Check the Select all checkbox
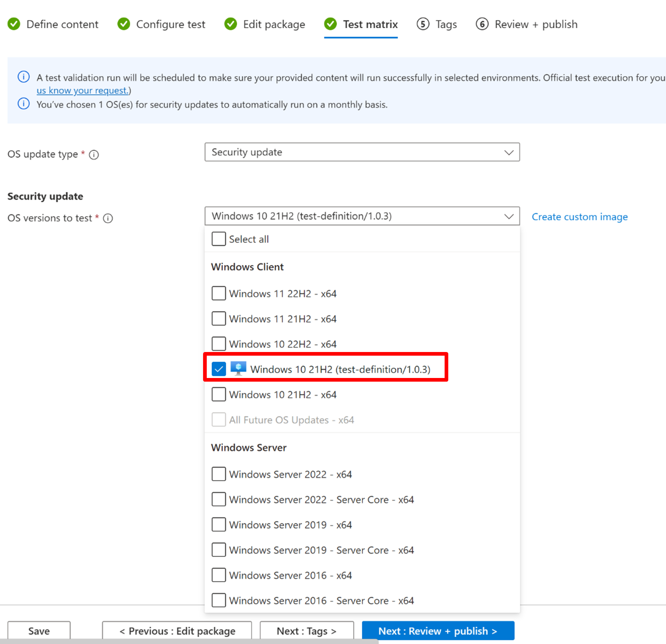The width and height of the screenshot is (666, 644). pyautogui.click(x=219, y=239)
